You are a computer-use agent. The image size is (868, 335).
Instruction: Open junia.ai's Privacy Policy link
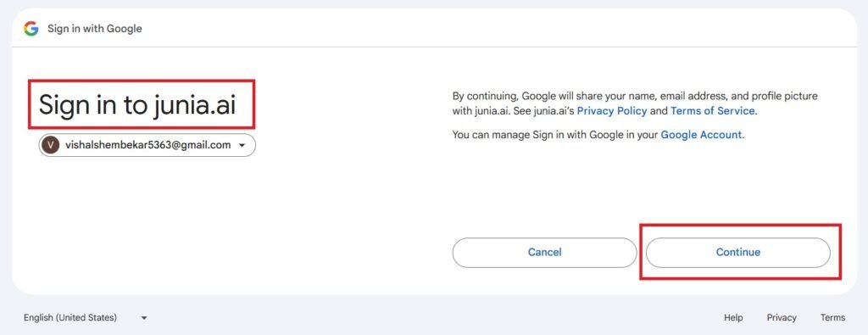(x=612, y=111)
